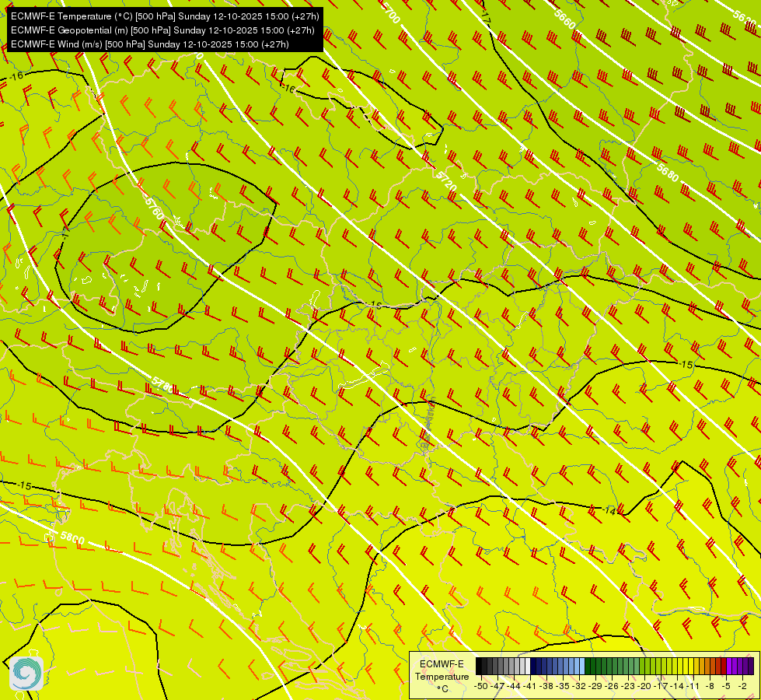Pick the light blue swatch above -32

click(582, 667)
